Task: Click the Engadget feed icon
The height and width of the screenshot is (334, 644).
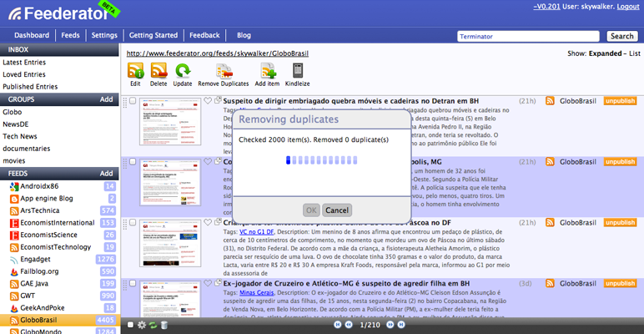Action: pyautogui.click(x=14, y=260)
